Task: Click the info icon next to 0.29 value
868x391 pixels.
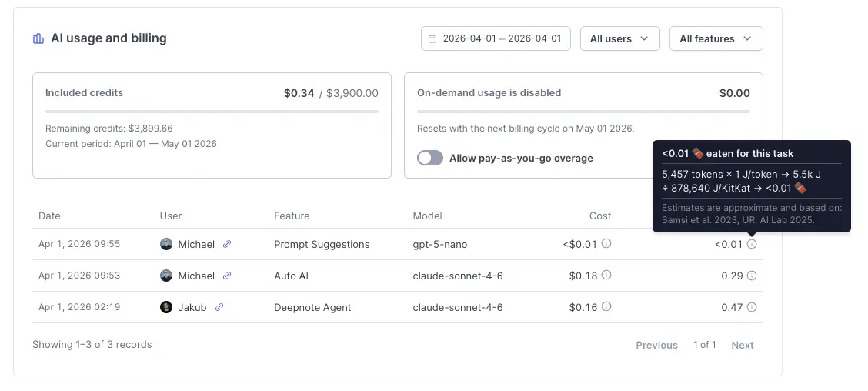Action: coord(752,276)
